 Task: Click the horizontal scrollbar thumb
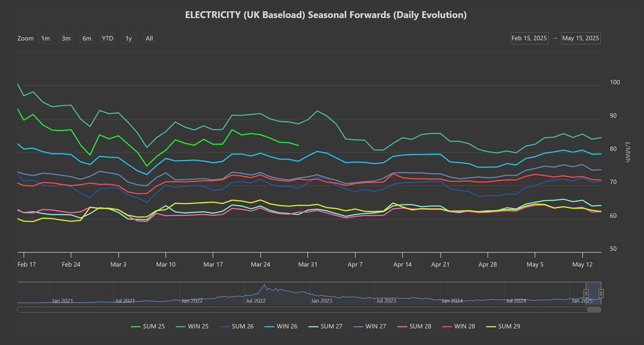[594, 310]
